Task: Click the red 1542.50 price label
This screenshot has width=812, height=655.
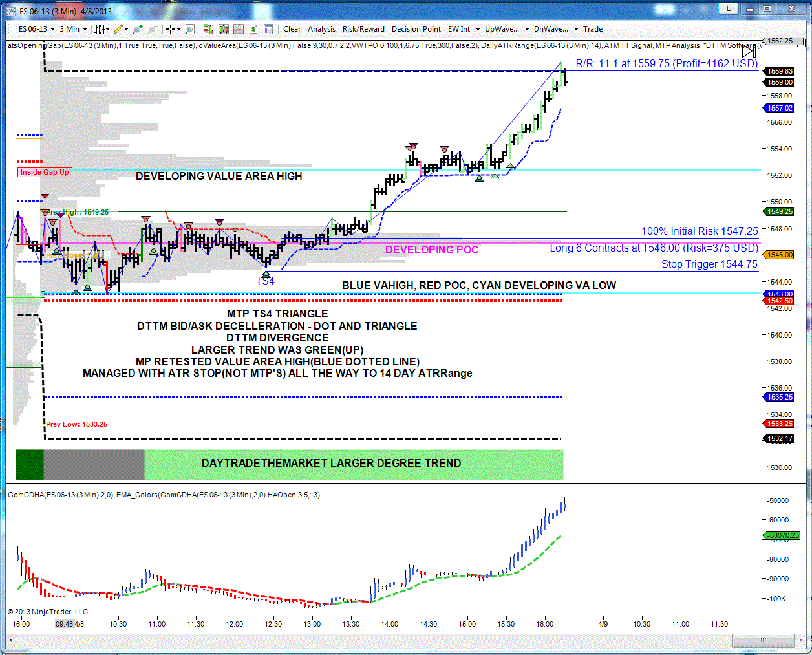Action: pos(779,301)
